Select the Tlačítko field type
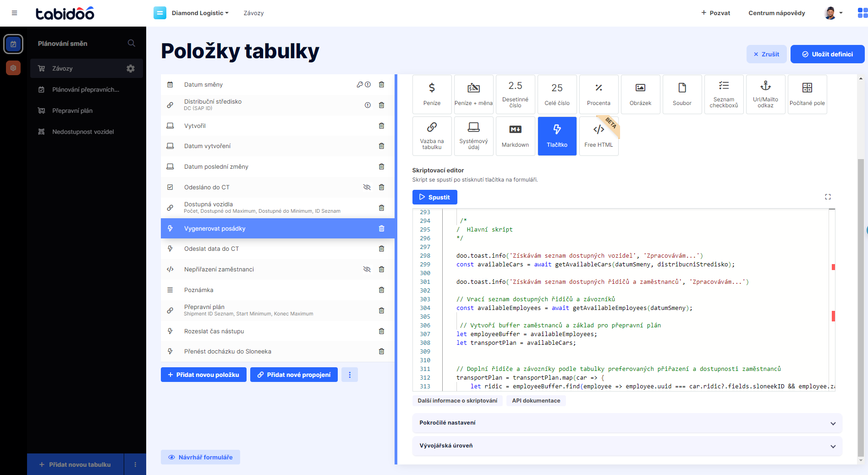Screen dimensions: 868x475 tap(557, 136)
